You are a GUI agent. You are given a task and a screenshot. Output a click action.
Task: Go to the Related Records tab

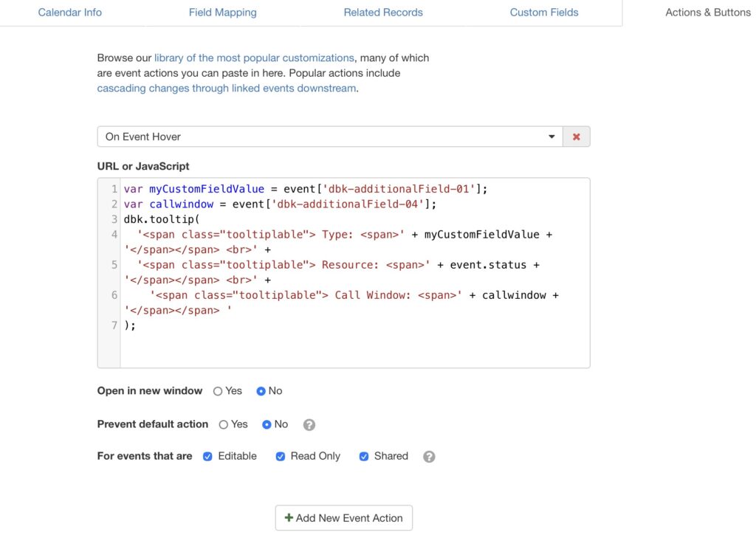tap(383, 13)
